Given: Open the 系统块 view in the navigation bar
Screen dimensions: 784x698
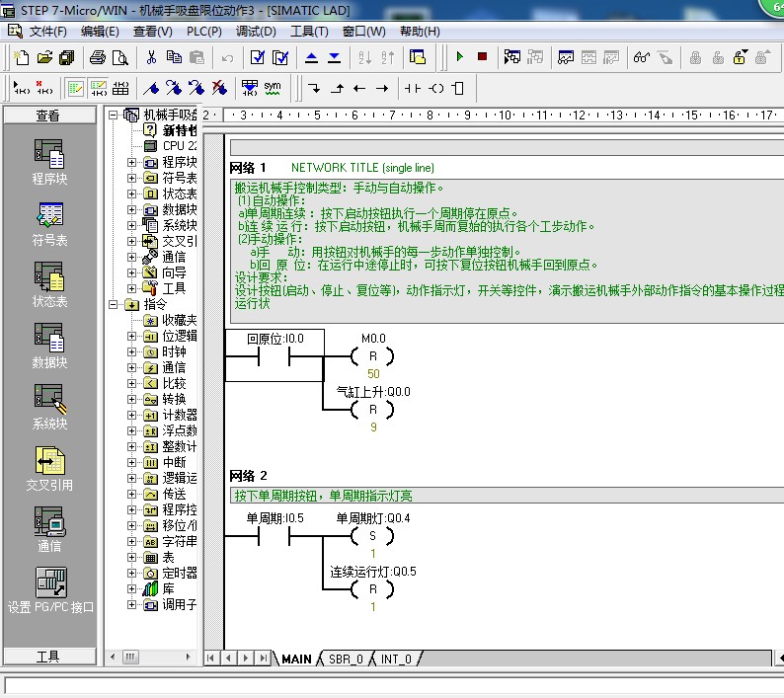Looking at the screenshot, I should (49, 408).
